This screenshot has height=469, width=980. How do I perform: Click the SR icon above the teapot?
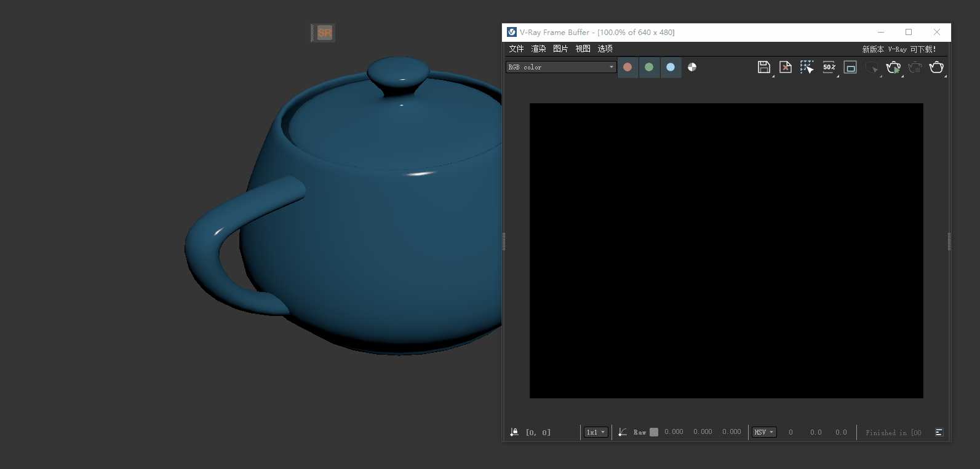click(324, 33)
